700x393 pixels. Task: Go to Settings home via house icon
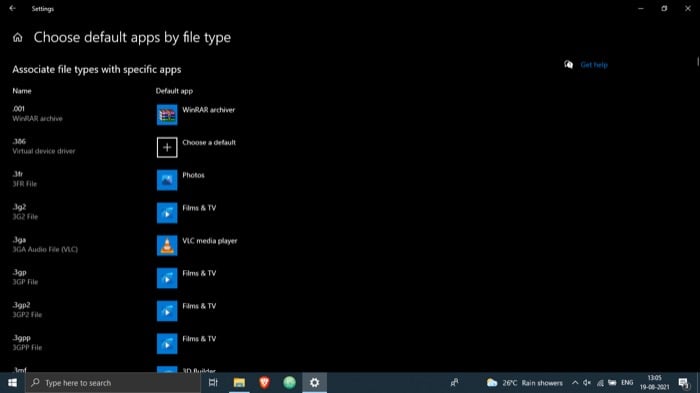[17, 38]
